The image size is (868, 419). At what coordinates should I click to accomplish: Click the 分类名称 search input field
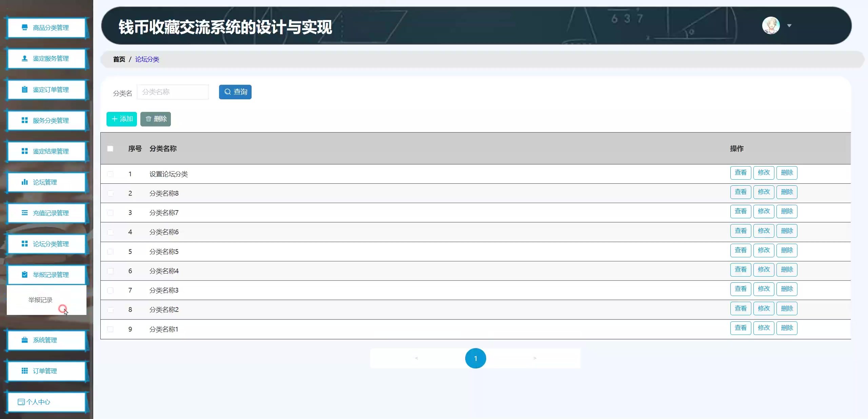[173, 92]
